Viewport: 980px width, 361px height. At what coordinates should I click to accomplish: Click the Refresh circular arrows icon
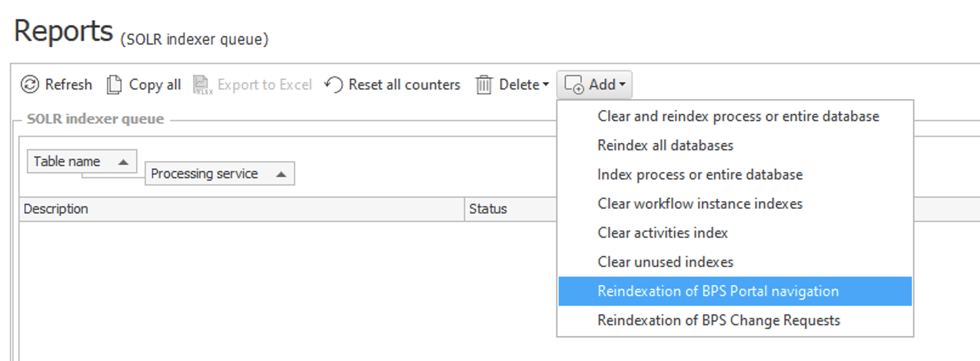30,84
